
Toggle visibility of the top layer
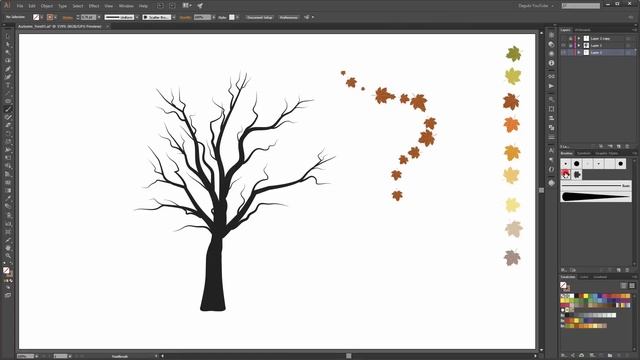pos(564,38)
